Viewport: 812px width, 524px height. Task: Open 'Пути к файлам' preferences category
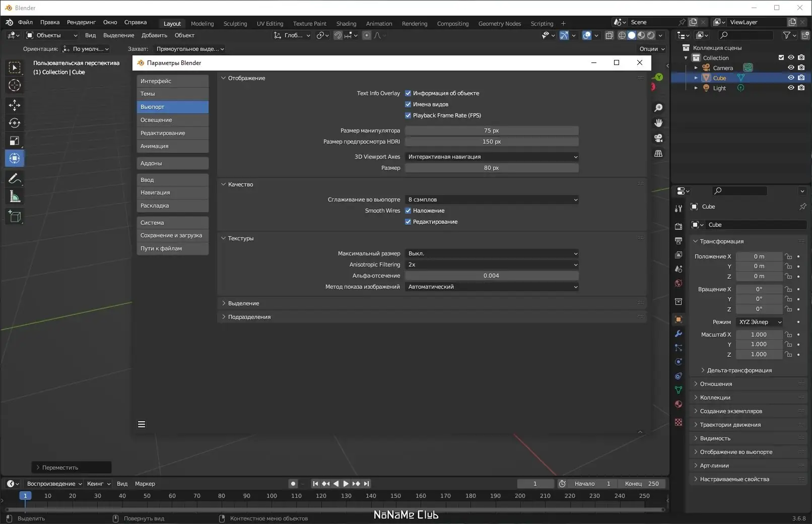(x=173, y=248)
